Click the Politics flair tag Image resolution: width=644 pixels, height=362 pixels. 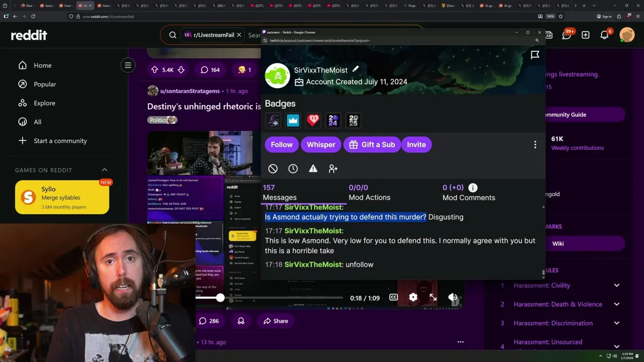[x=163, y=120]
